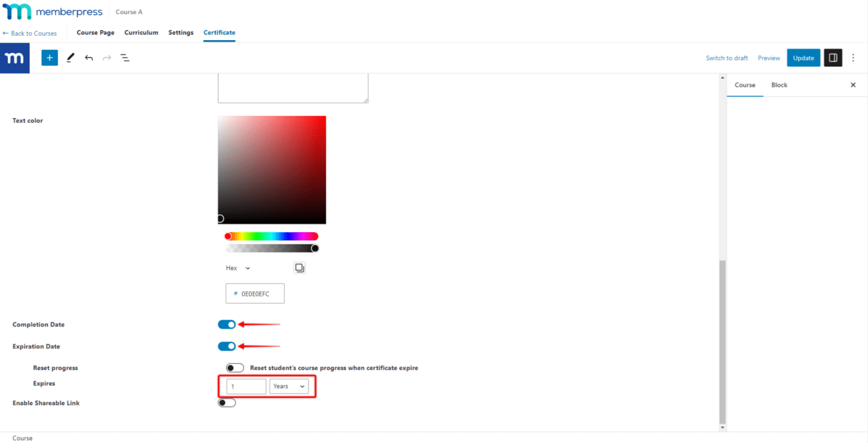Preview the course certificate

click(x=769, y=58)
